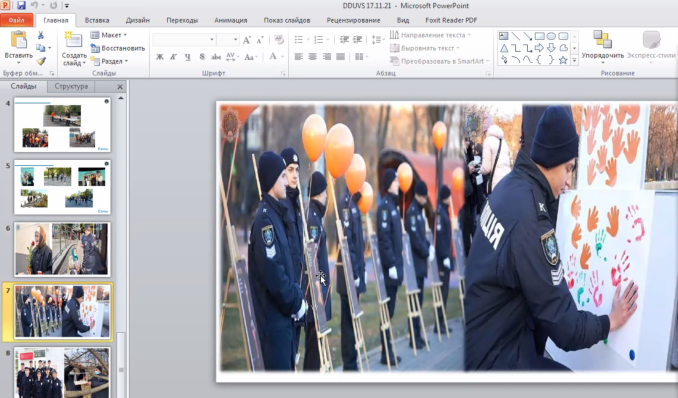Select slide 5 thumbnail
Screen dimensions: 678x398
[62, 187]
